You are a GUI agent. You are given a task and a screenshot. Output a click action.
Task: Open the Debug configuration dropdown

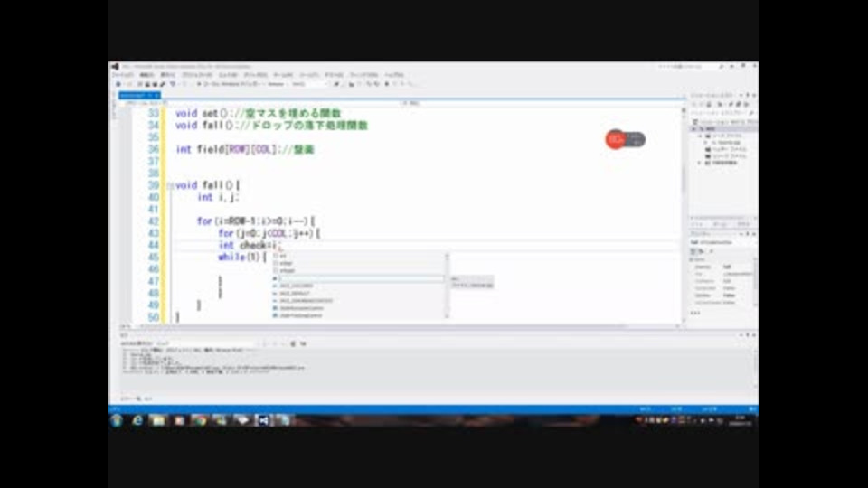278,84
